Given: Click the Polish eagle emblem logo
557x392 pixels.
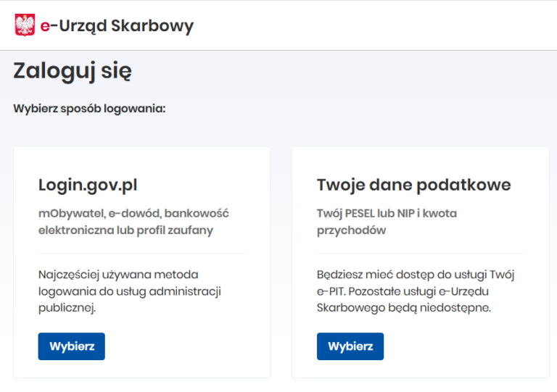Looking at the screenshot, I should [x=25, y=25].
